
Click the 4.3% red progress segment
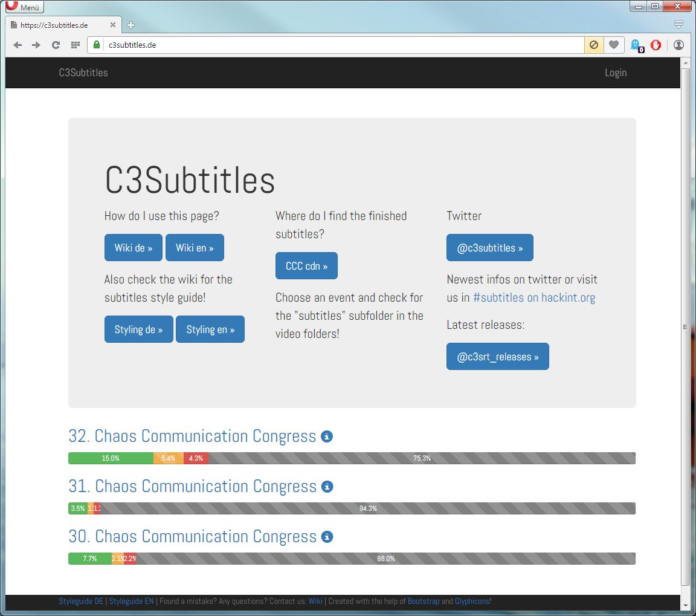[196, 458]
